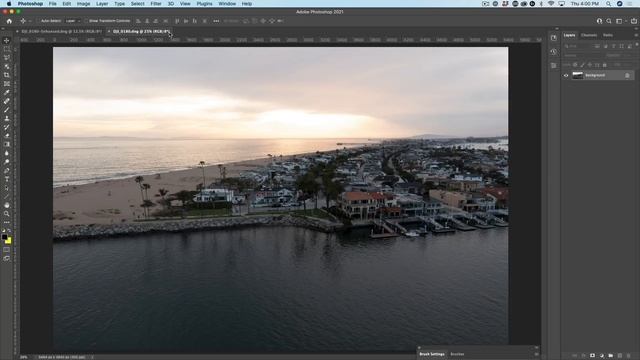The width and height of the screenshot is (640, 360).
Task: Toggle lock transparent pixels in Layers panel
Action: tap(575, 64)
